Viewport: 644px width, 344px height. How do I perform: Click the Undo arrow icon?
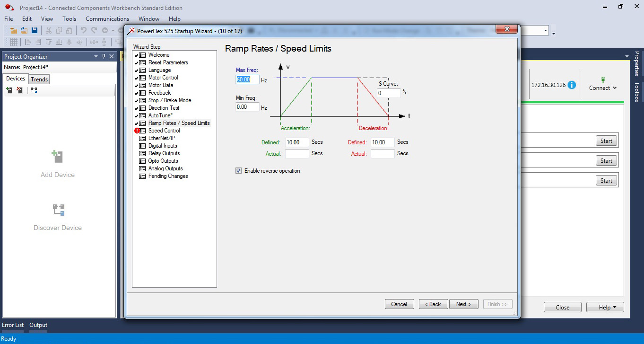[83, 30]
